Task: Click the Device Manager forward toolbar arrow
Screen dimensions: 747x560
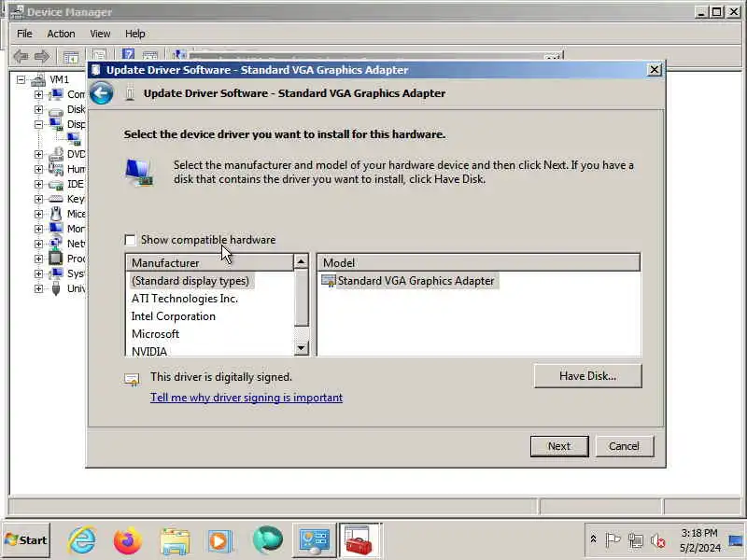Action: coord(42,57)
